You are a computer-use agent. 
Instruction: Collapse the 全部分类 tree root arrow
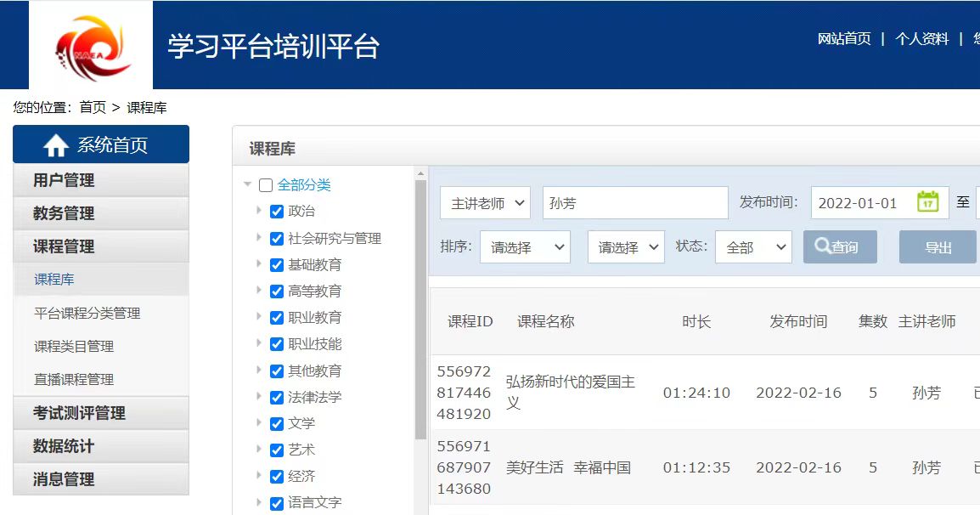tap(247, 184)
